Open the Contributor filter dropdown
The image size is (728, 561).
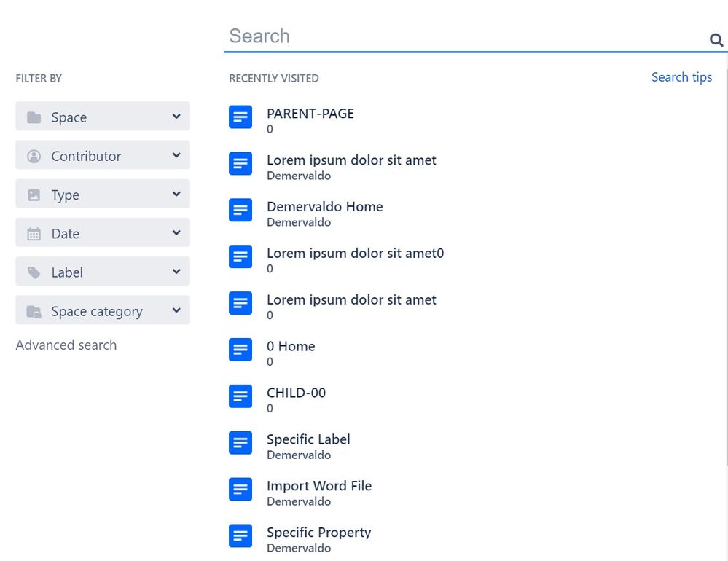tap(176, 155)
